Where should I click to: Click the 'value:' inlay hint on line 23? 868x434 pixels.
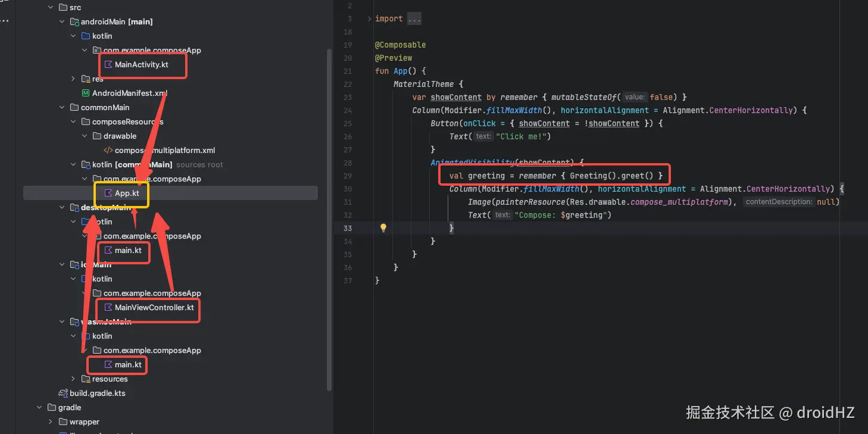[635, 97]
